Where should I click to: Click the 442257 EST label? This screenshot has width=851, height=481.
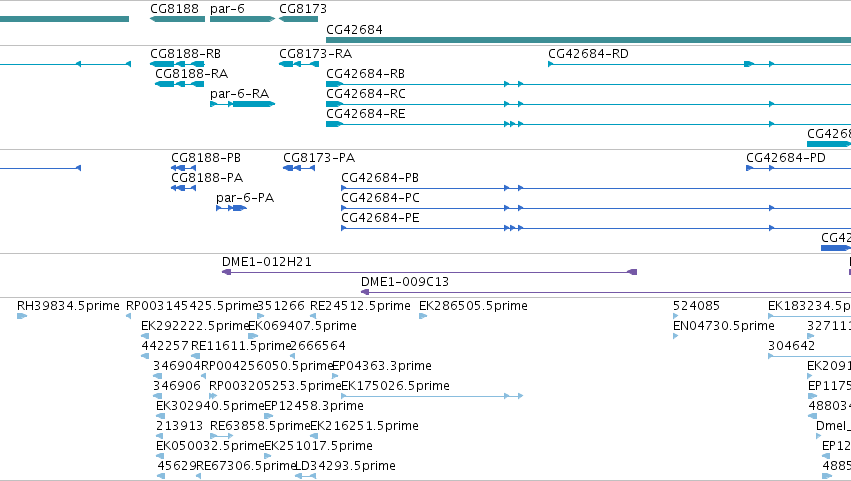point(165,346)
